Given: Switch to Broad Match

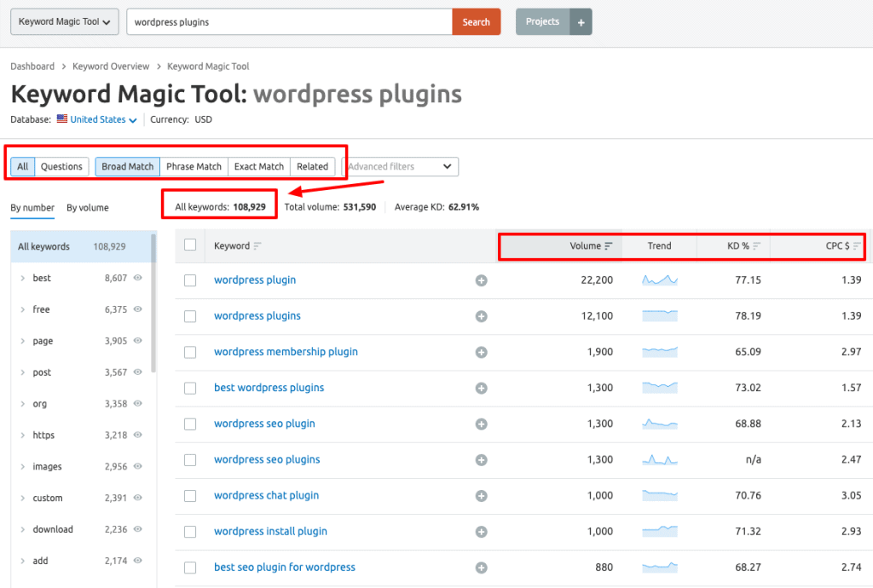Looking at the screenshot, I should point(128,166).
